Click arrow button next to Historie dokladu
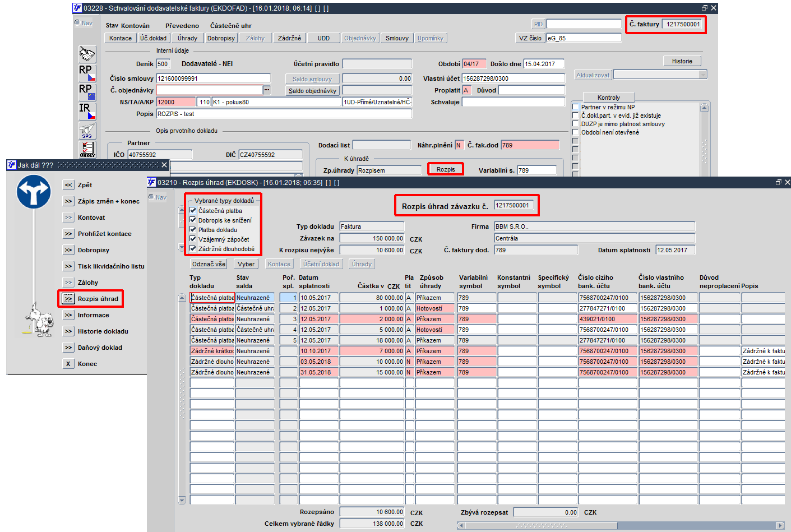This screenshot has width=791, height=532. click(x=68, y=331)
